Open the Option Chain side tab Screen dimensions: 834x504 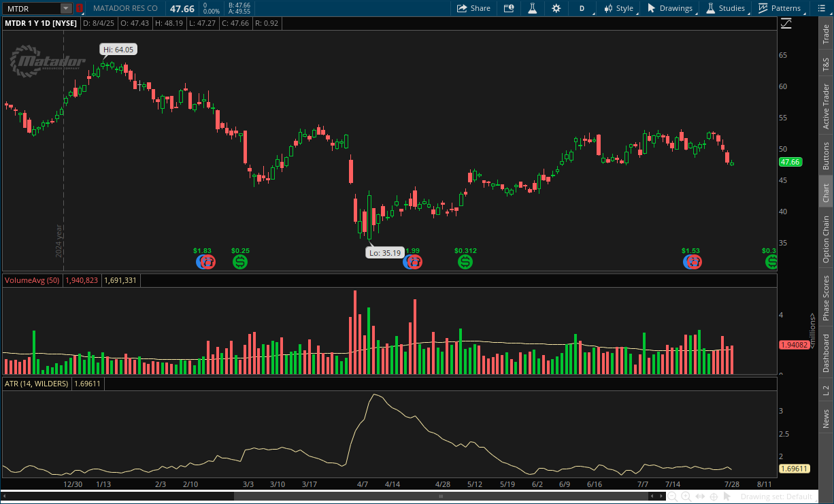[x=826, y=239]
